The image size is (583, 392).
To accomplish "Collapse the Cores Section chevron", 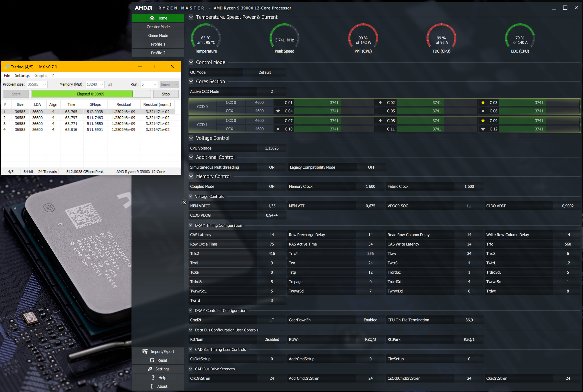I will click(191, 81).
